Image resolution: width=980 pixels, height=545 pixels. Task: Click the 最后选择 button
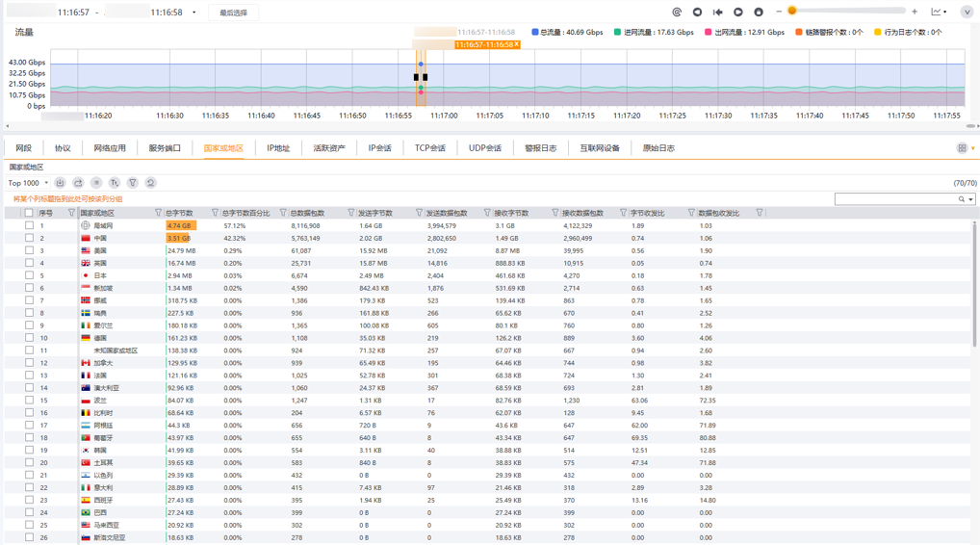pos(233,13)
